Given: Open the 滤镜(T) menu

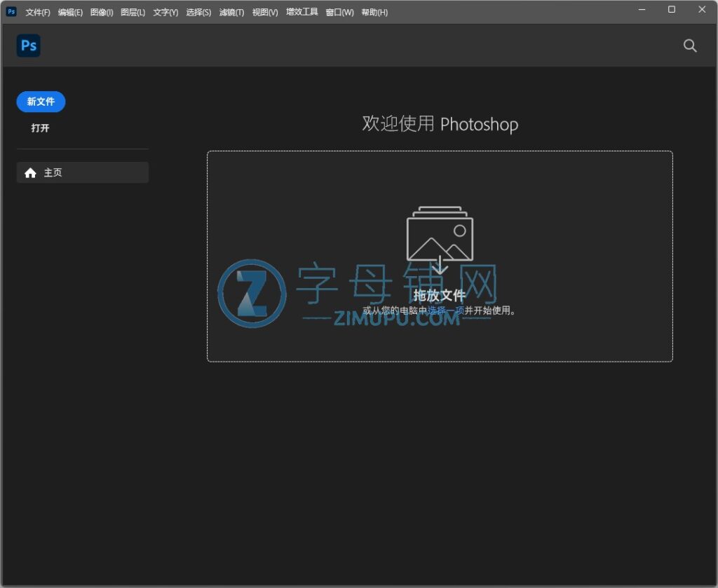Looking at the screenshot, I should [x=231, y=13].
